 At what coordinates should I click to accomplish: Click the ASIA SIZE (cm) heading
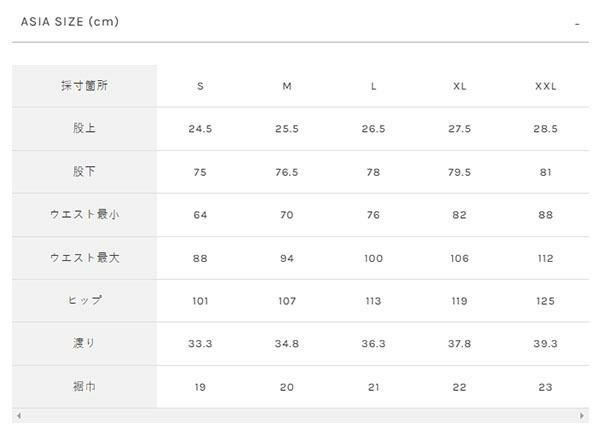(70, 21)
